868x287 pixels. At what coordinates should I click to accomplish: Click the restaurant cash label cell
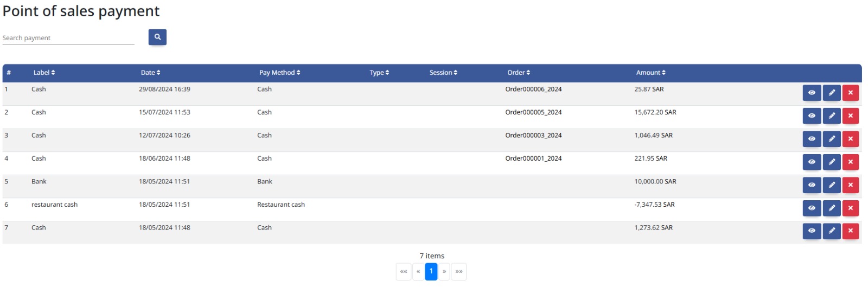pos(54,205)
